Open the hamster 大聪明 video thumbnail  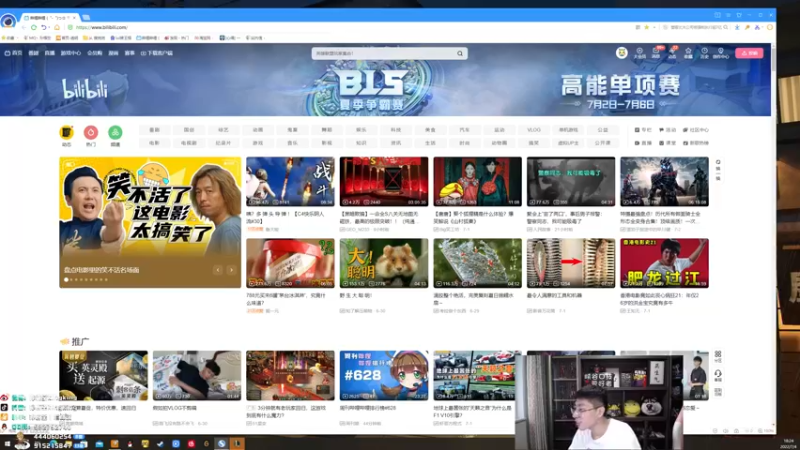(x=384, y=263)
